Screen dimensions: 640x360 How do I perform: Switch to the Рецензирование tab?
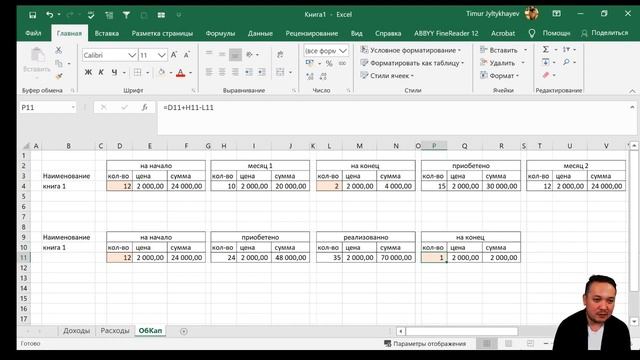coord(311,33)
